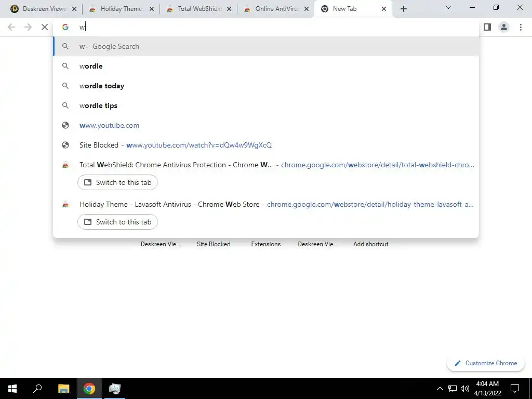Select the Total WebShield webstore suggestion
This screenshot has width=532, height=399.
(266, 165)
